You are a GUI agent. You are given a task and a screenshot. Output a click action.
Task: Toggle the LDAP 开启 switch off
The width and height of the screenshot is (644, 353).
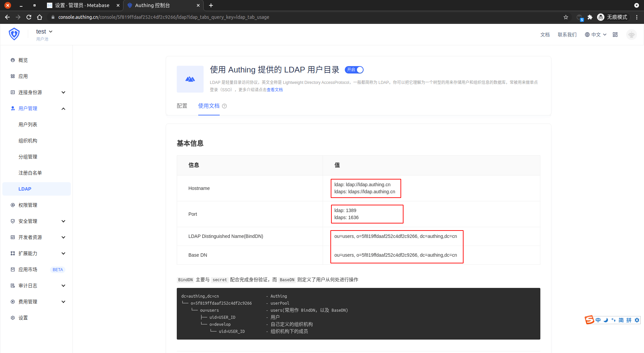[x=354, y=70]
